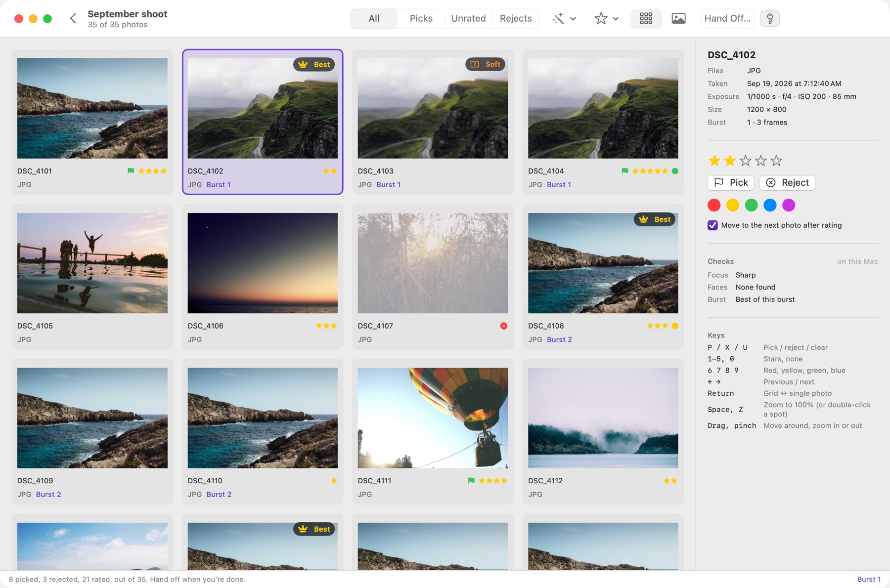Apply the blue color label
Image resolution: width=890 pixels, height=588 pixels.
pyautogui.click(x=770, y=205)
